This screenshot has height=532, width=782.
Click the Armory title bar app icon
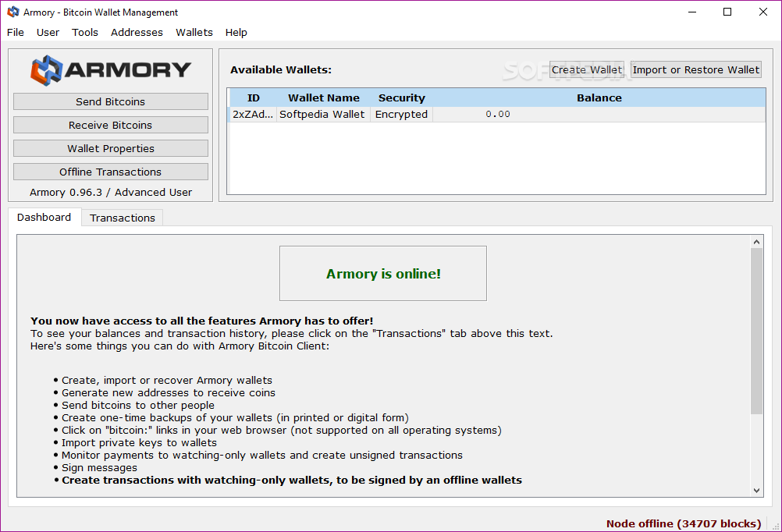pyautogui.click(x=13, y=12)
